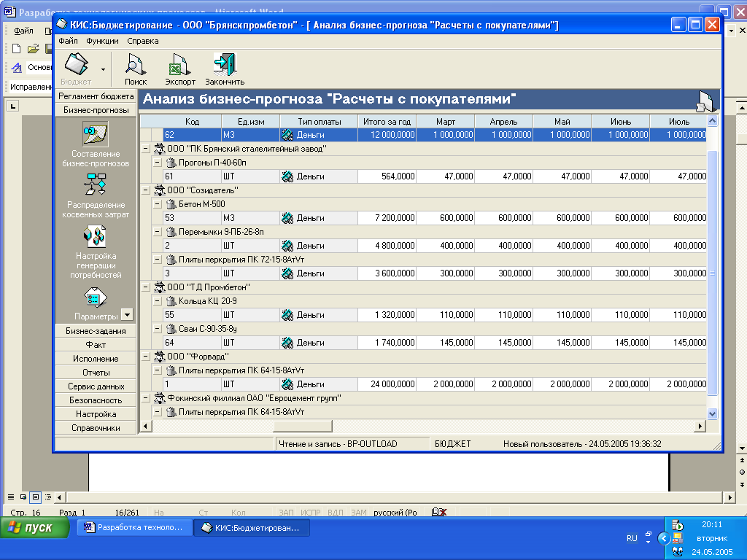Click the table's horizontal scrollbar right arrow
747x560 pixels.
click(701, 426)
